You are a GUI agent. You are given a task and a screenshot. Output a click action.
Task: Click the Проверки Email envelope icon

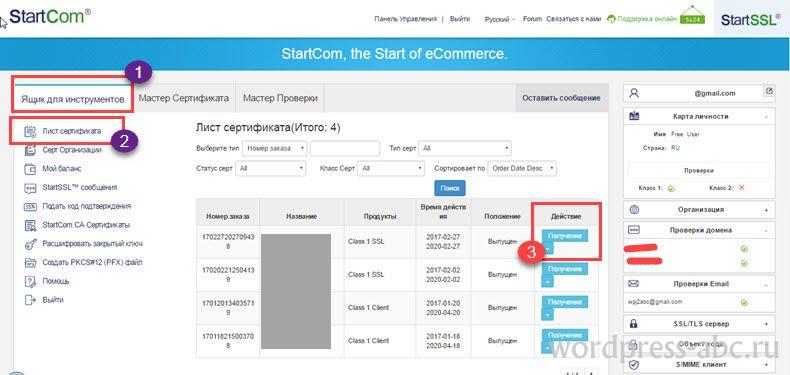(x=634, y=284)
